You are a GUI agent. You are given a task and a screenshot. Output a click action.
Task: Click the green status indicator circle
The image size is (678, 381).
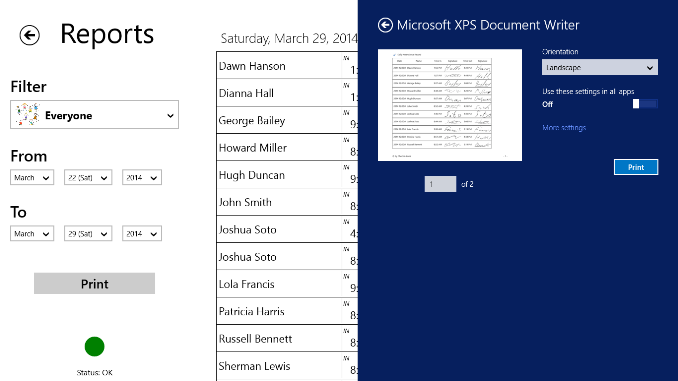[x=94, y=346]
